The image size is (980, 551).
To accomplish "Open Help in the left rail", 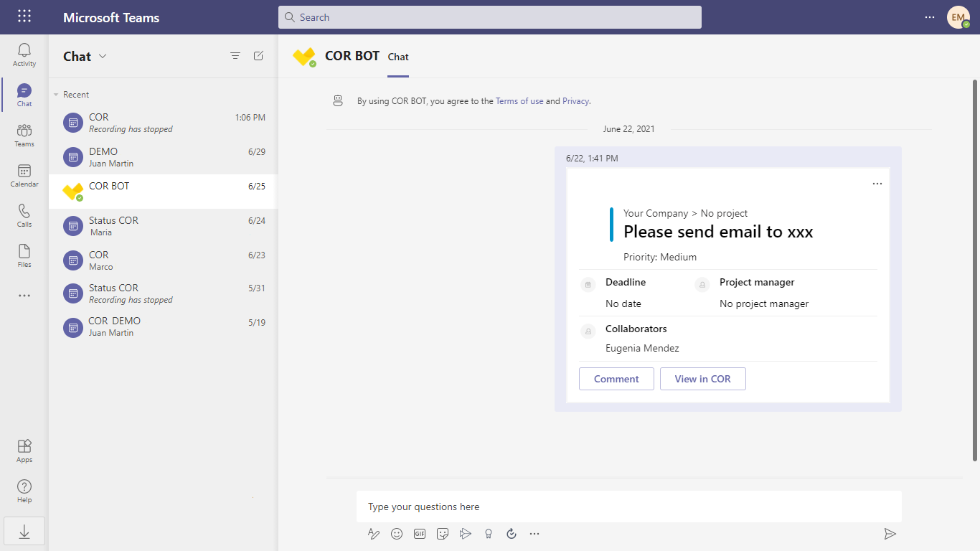I will pyautogui.click(x=24, y=491).
